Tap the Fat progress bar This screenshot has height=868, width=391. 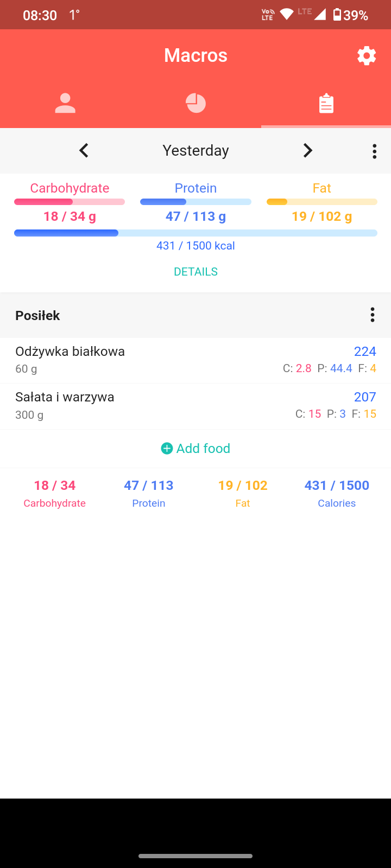click(x=321, y=202)
